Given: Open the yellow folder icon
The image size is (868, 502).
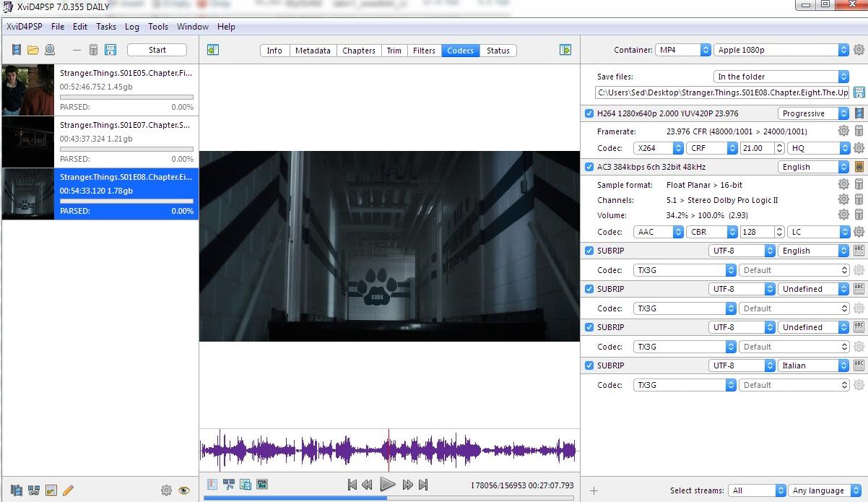Looking at the screenshot, I should (x=32, y=50).
